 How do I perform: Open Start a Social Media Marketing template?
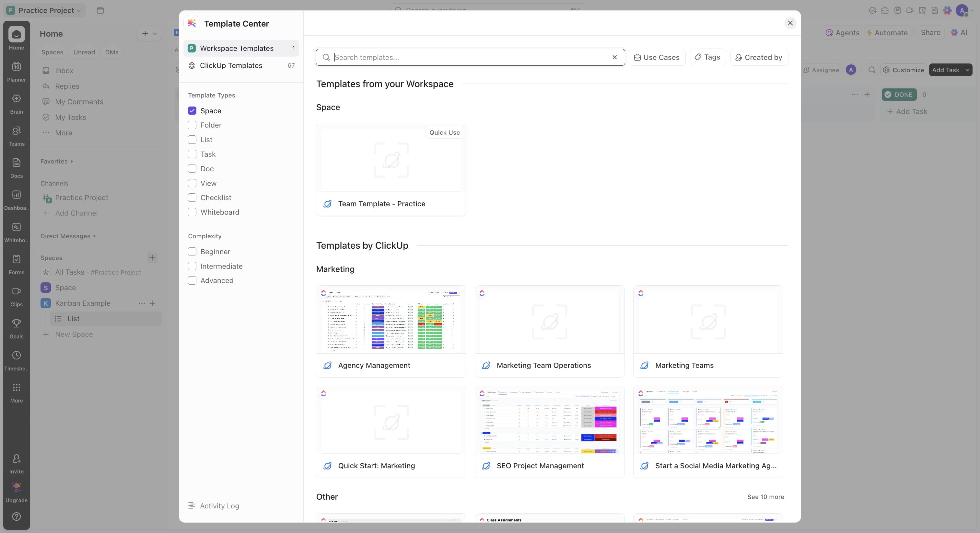coord(708,432)
